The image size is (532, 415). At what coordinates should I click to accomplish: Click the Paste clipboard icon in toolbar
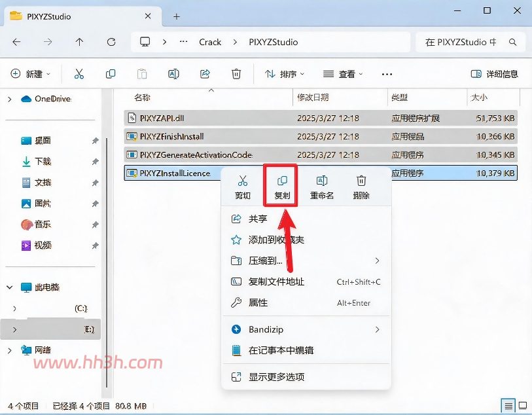[142, 73]
